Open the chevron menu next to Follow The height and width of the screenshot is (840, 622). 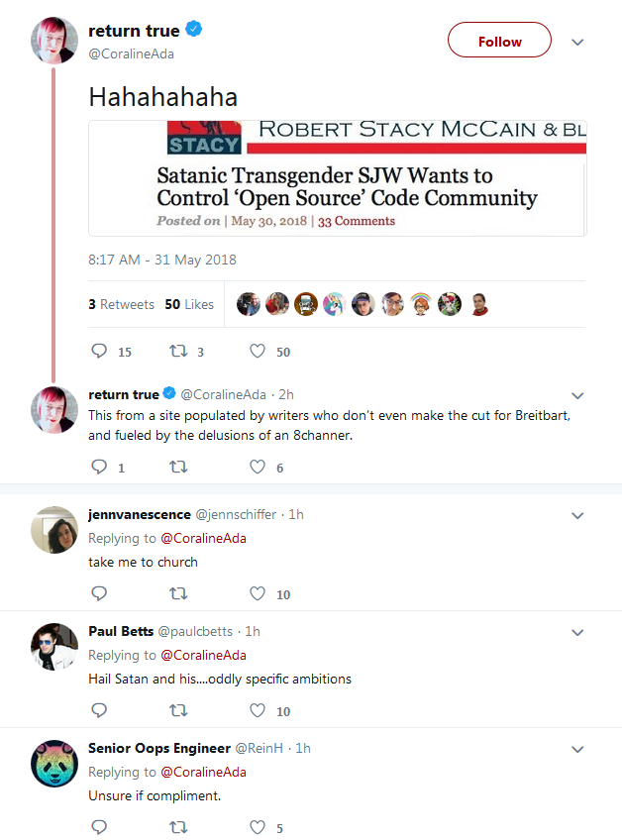coord(577,42)
